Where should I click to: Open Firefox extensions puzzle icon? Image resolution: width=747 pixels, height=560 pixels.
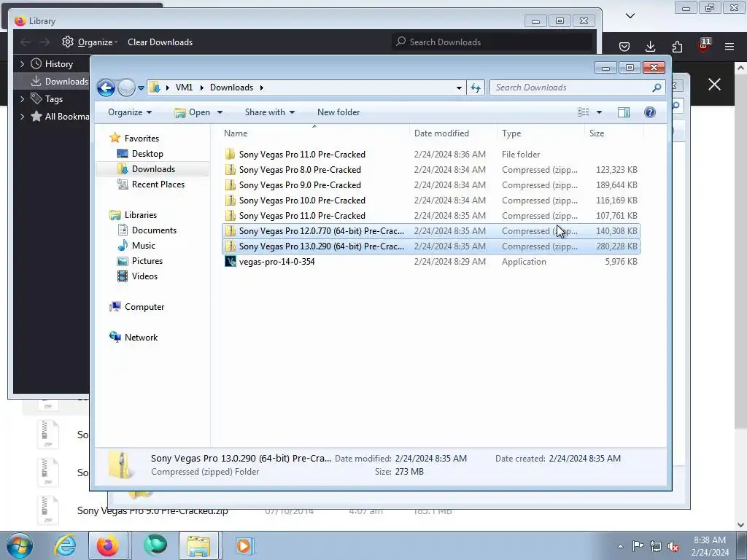tap(677, 46)
